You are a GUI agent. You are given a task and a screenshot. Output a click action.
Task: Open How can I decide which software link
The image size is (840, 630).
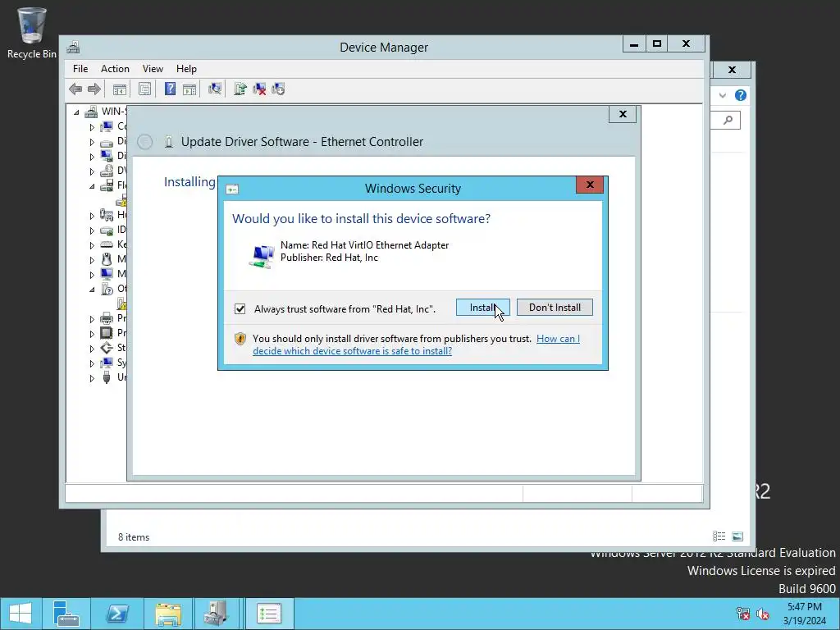(416, 345)
